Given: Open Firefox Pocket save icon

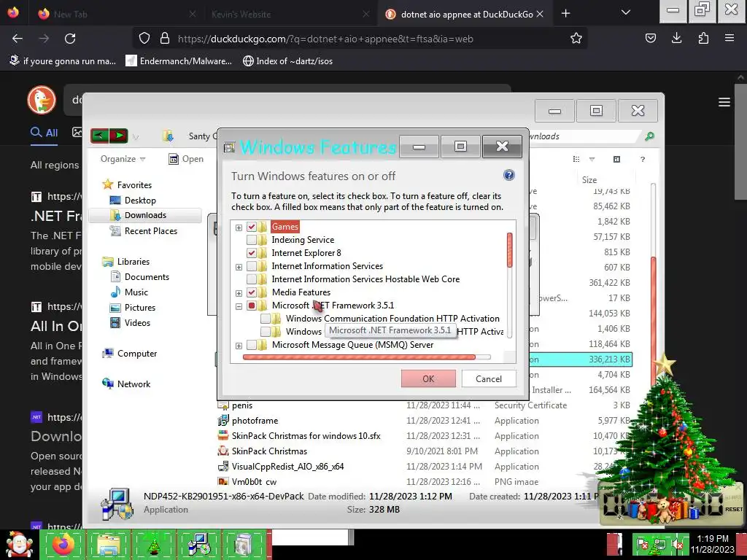Looking at the screenshot, I should pyautogui.click(x=650, y=38).
